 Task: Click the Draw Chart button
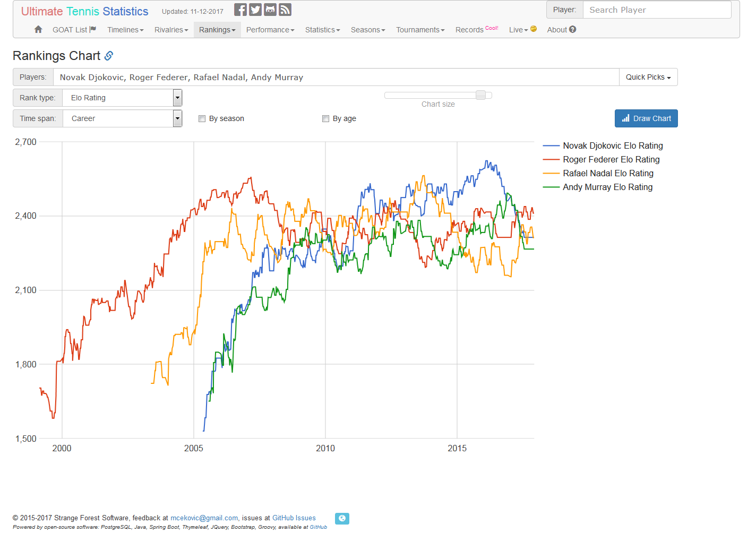(646, 118)
